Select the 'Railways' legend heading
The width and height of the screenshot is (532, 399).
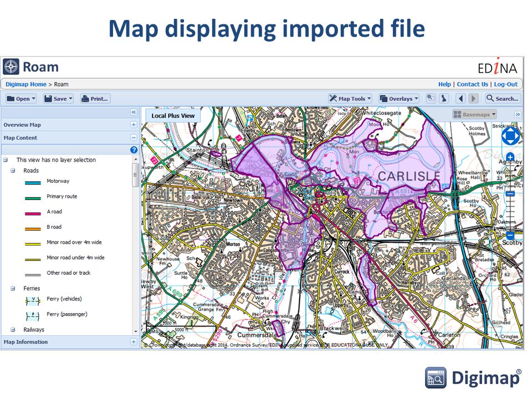[34, 330]
